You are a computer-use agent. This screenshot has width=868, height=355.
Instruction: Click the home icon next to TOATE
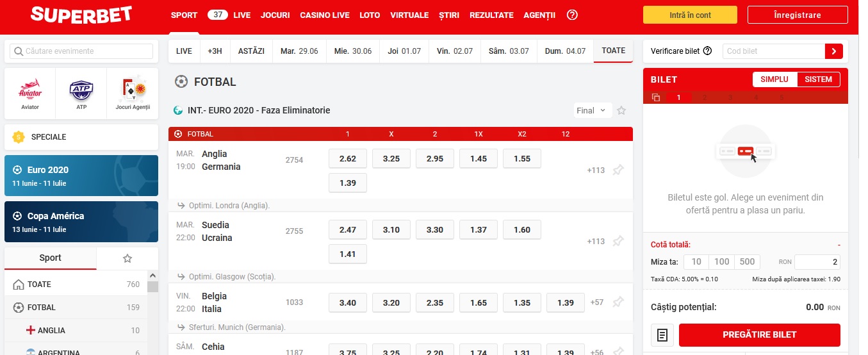[x=19, y=285]
